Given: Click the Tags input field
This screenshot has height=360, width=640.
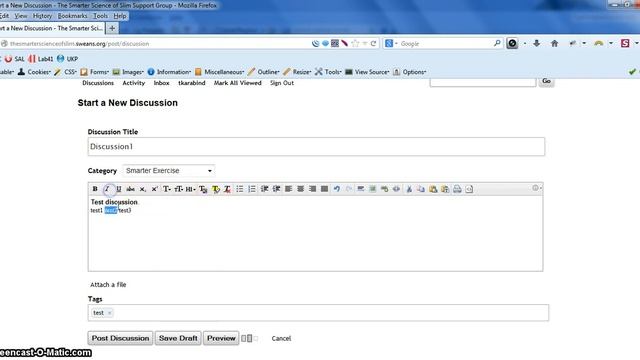Looking at the screenshot, I should pyautogui.click(x=318, y=313).
